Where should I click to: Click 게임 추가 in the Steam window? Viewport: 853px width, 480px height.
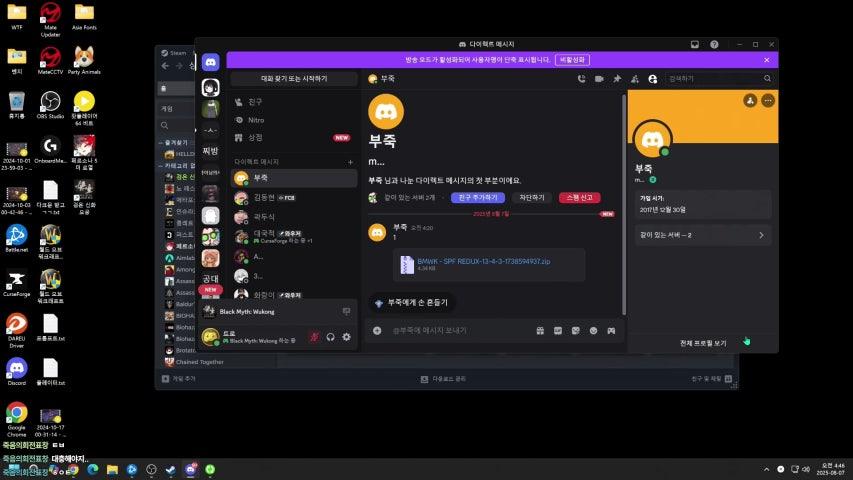click(x=178, y=379)
